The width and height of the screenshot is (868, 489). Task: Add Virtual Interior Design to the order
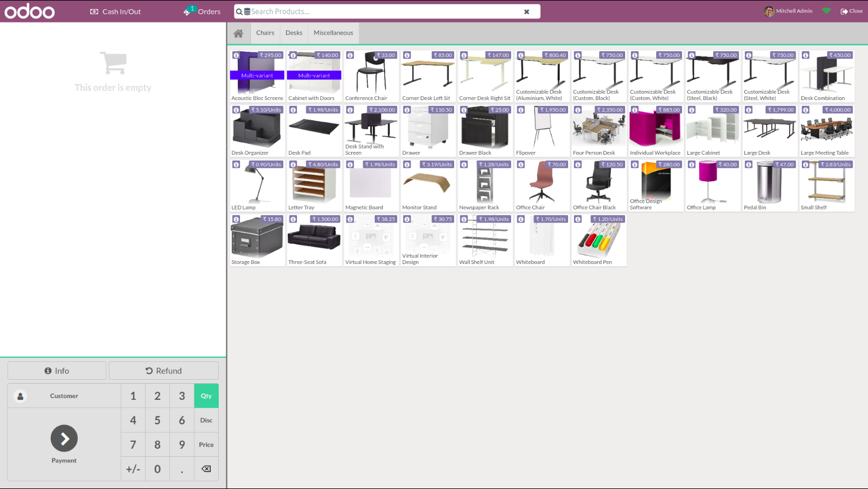pyautogui.click(x=428, y=240)
